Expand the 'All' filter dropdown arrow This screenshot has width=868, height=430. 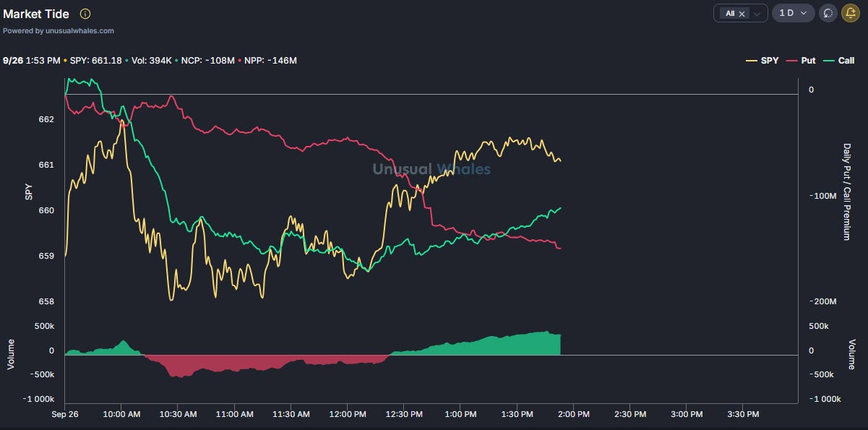[757, 14]
